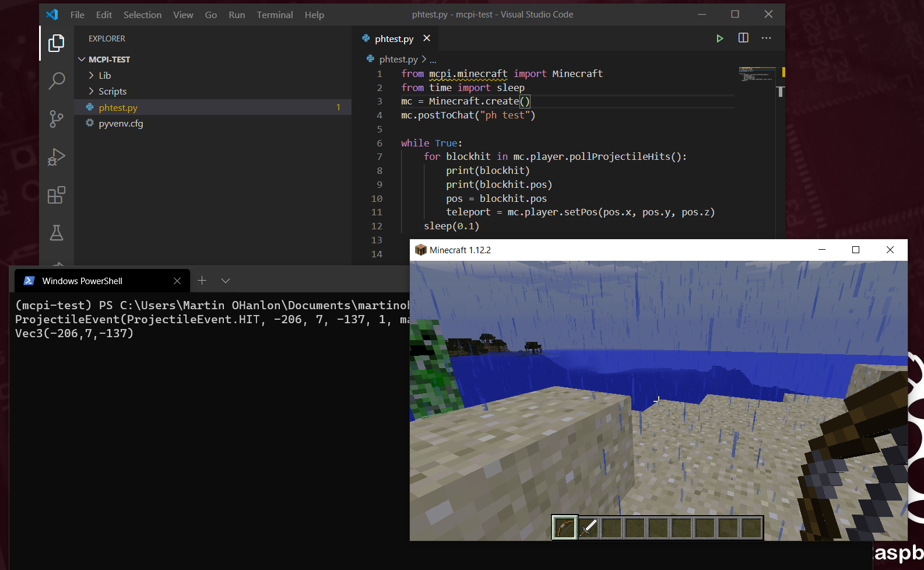Select the bow hotbar slot in Minecraft

[564, 528]
